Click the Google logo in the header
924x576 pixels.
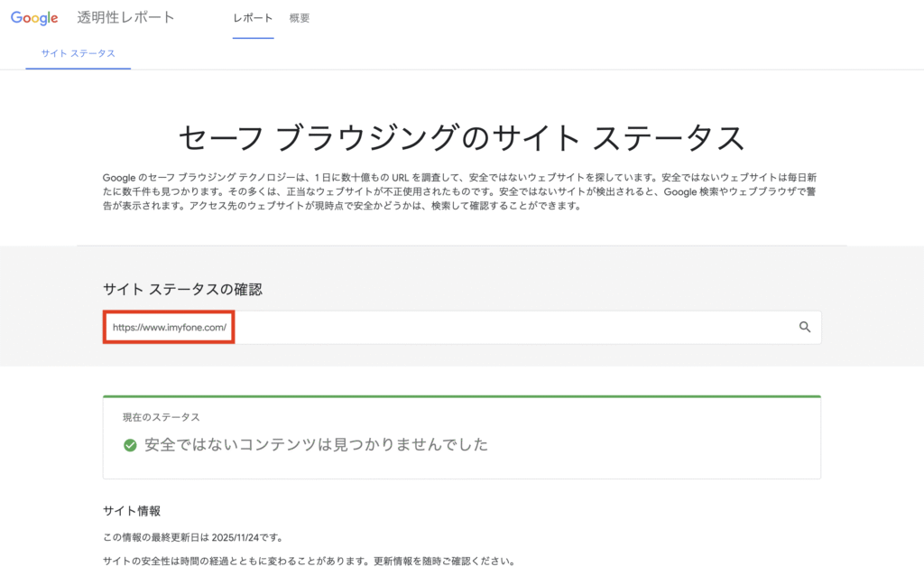point(34,18)
